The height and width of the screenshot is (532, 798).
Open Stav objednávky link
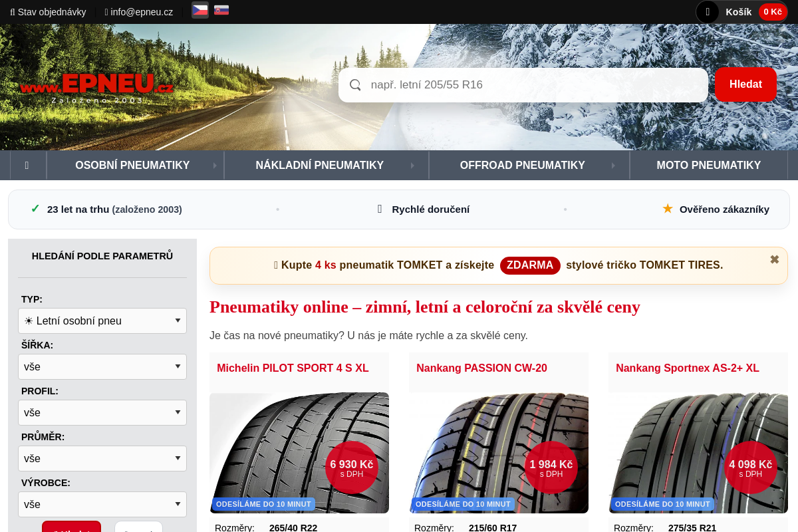(48, 12)
